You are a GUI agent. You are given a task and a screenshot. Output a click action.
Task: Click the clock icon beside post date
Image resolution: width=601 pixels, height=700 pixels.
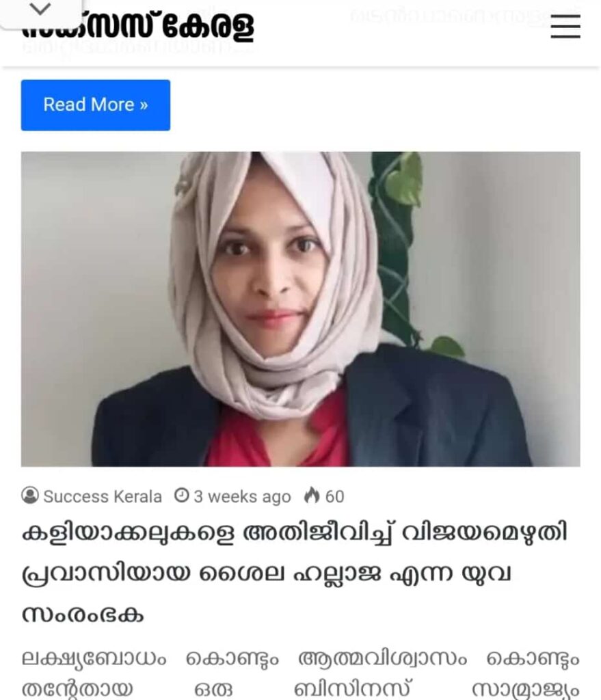click(181, 496)
